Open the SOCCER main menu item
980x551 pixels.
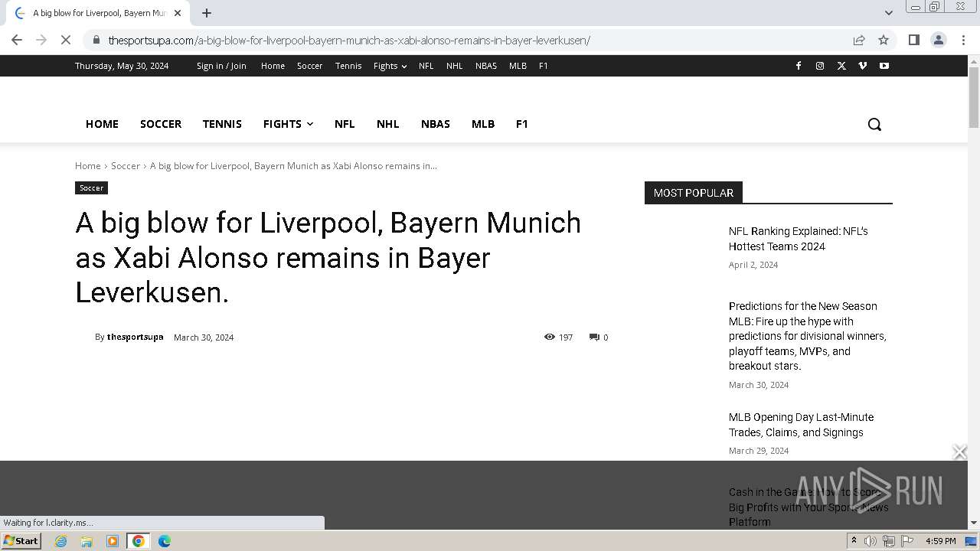[161, 124]
